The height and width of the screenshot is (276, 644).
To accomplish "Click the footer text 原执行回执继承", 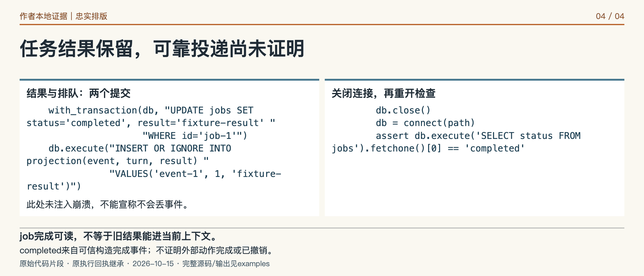I will point(98,264).
